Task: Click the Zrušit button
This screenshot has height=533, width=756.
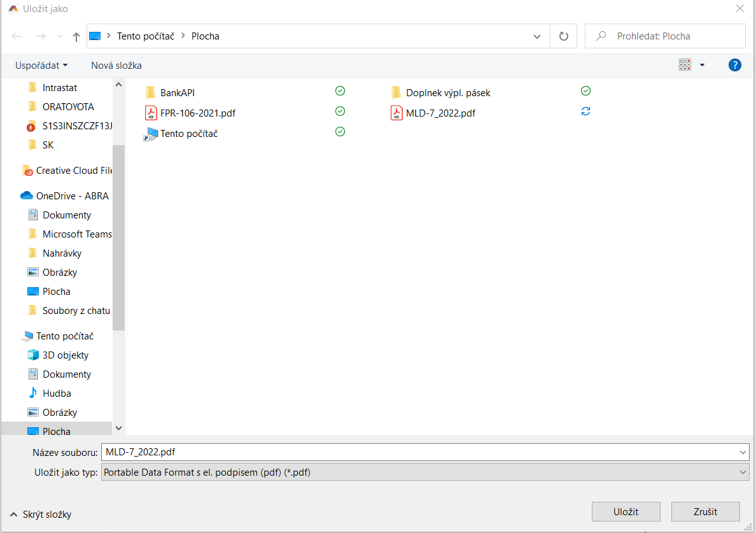Action: point(706,512)
